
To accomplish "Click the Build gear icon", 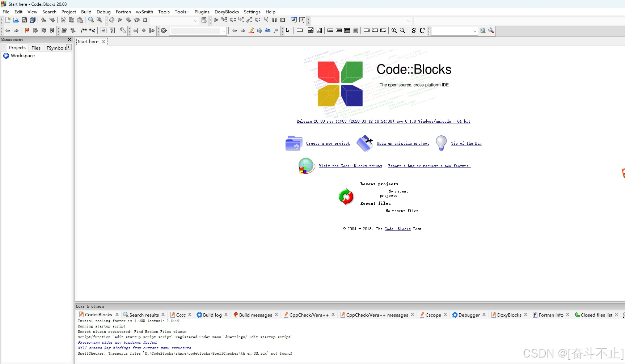I will (112, 20).
